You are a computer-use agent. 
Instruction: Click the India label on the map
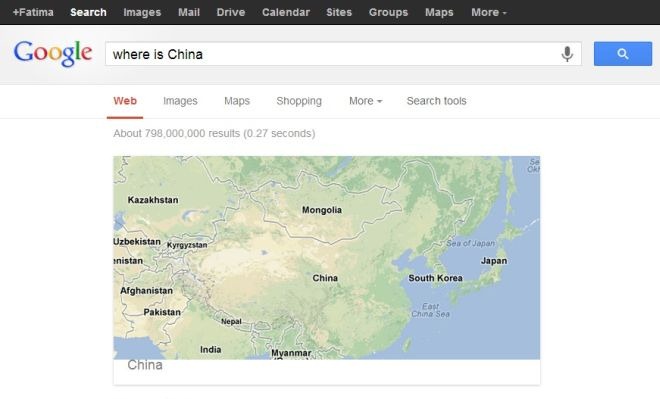(x=210, y=350)
